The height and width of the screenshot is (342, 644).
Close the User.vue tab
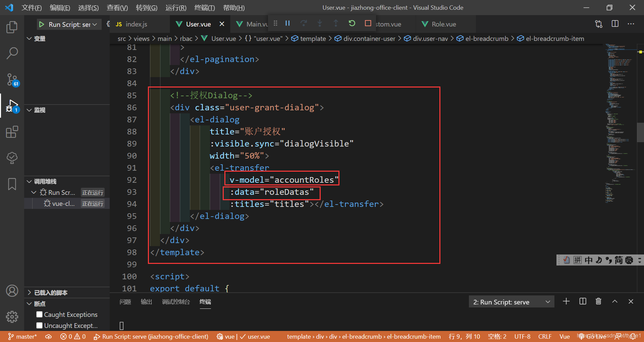[222, 24]
